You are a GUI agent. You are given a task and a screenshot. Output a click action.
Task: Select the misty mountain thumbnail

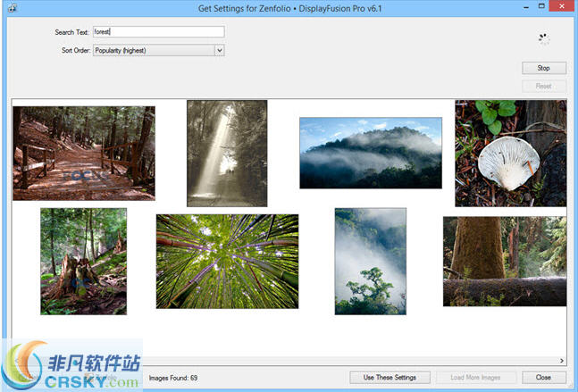coord(371,153)
